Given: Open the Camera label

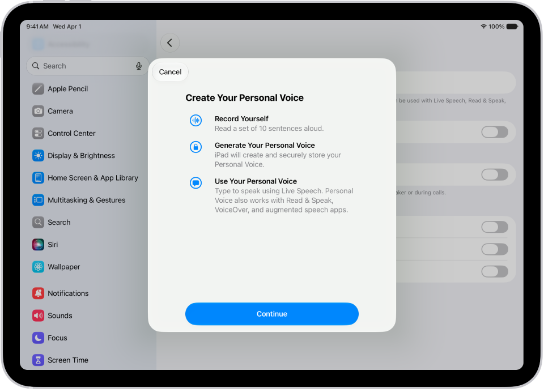Looking at the screenshot, I should (x=61, y=111).
